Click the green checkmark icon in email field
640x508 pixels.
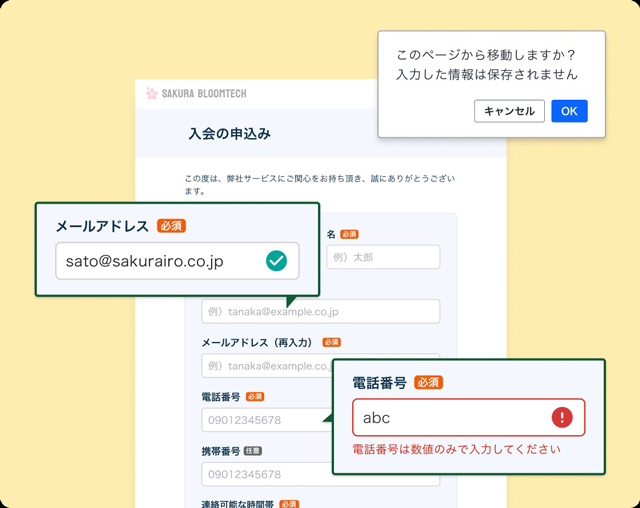click(x=276, y=261)
